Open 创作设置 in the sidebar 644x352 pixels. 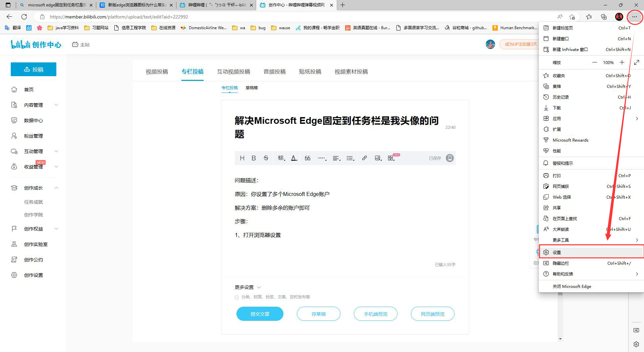[x=34, y=275]
